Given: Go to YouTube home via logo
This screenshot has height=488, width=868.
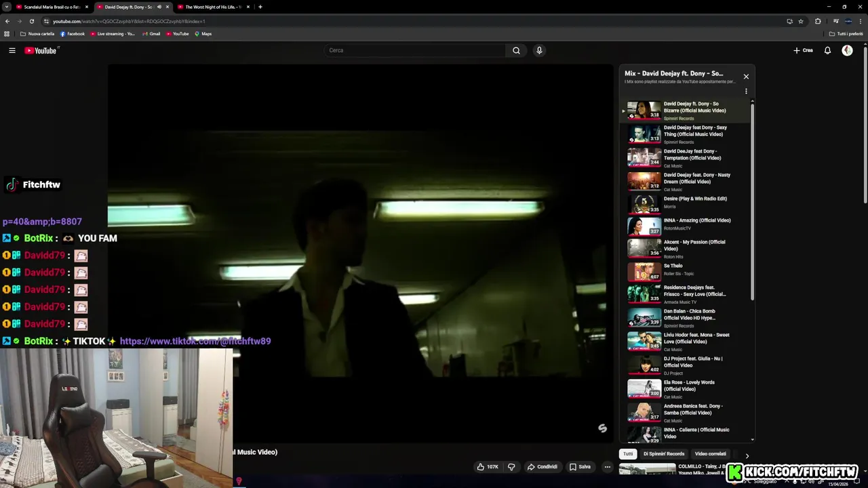Looking at the screenshot, I should tap(41, 50).
